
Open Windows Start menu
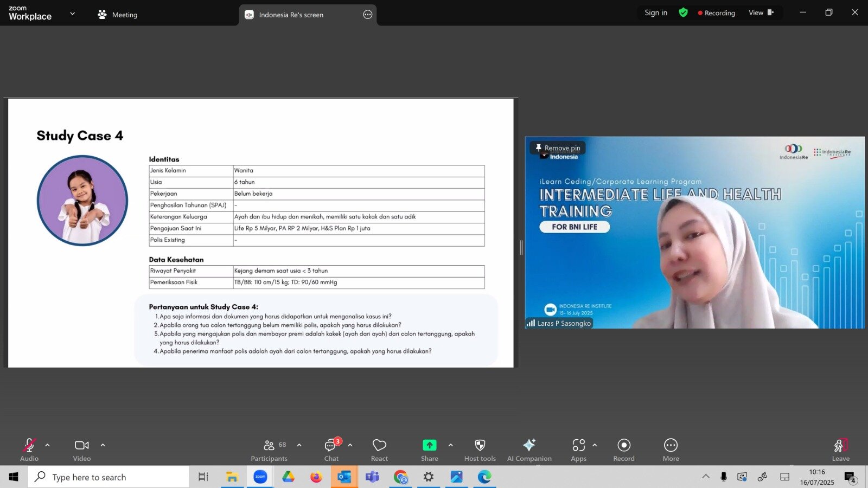click(x=14, y=477)
